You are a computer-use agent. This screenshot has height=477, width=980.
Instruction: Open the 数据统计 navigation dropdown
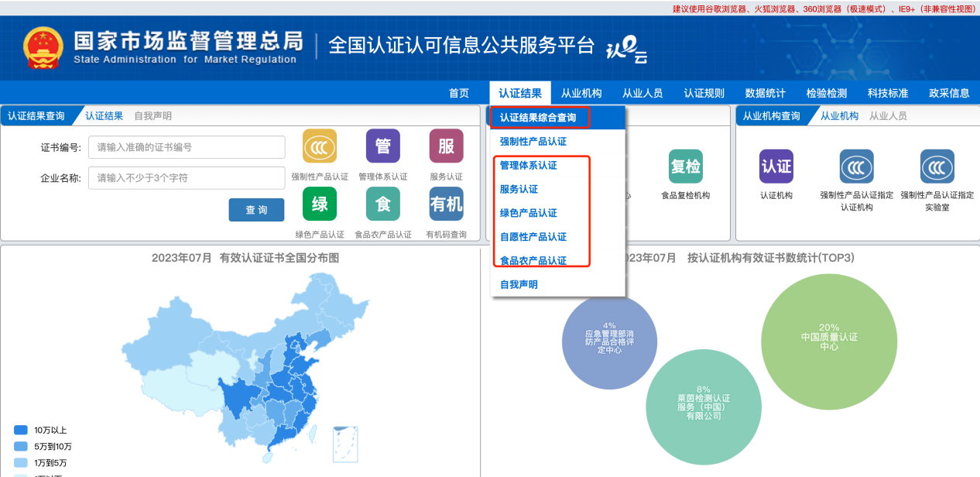[x=765, y=93]
